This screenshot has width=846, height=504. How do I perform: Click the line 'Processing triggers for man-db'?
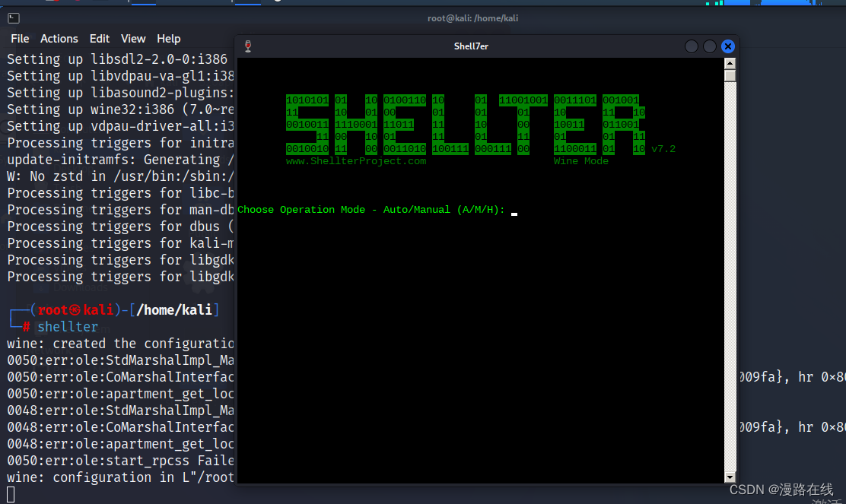120,210
